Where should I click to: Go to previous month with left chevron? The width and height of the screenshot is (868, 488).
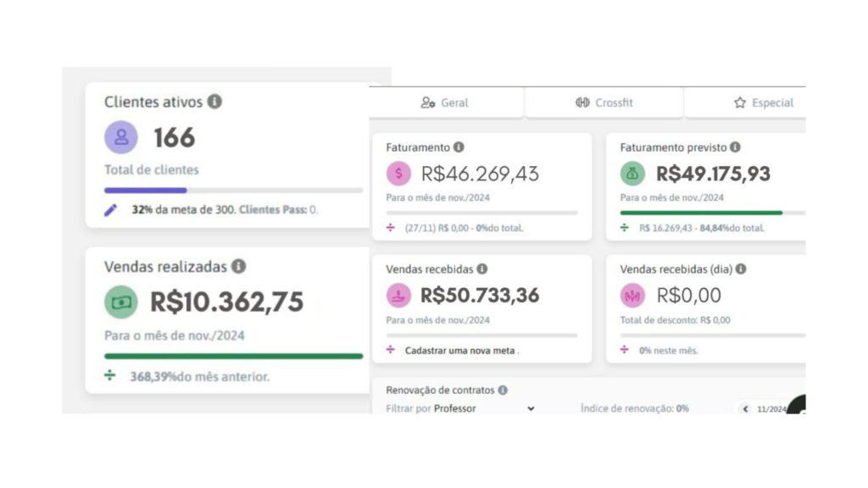click(746, 409)
